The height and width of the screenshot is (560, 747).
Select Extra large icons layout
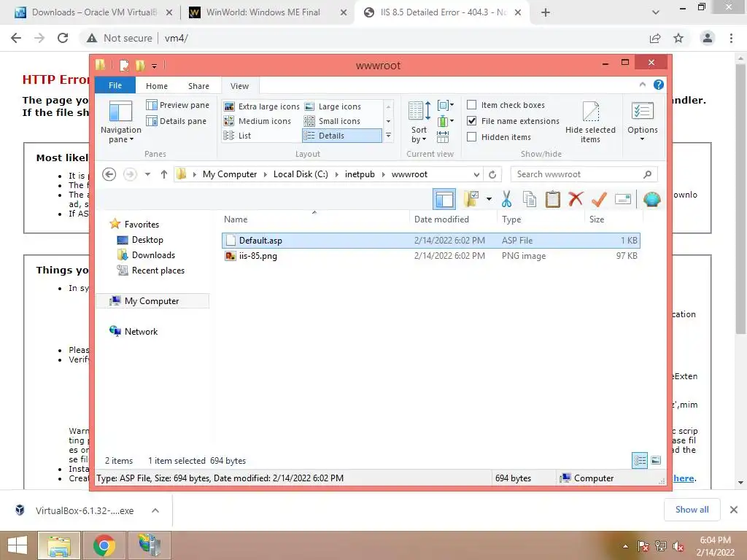(262, 106)
